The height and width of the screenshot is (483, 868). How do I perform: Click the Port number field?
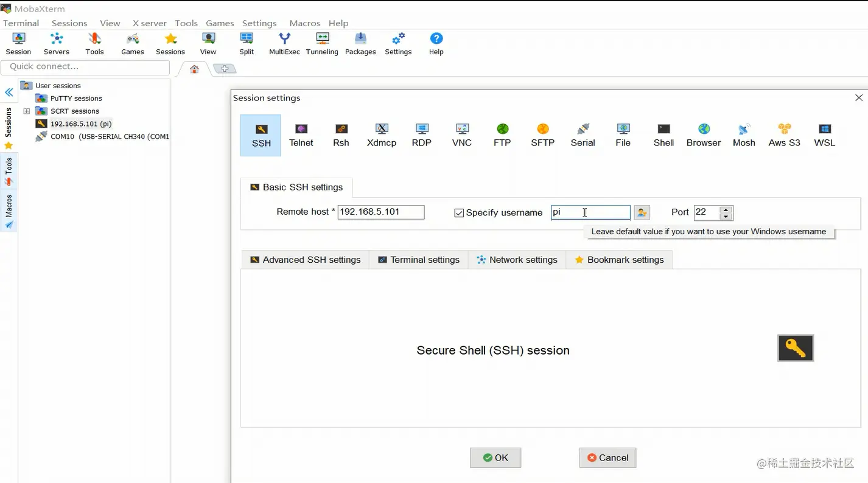click(x=707, y=212)
